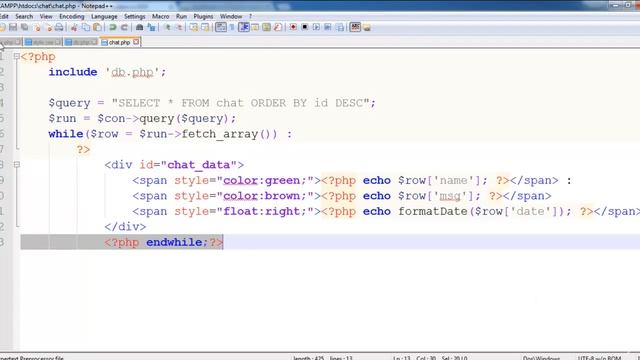The height and width of the screenshot is (360, 640).
Task: Start macro recording with red dot icon
Action: (x=293, y=27)
